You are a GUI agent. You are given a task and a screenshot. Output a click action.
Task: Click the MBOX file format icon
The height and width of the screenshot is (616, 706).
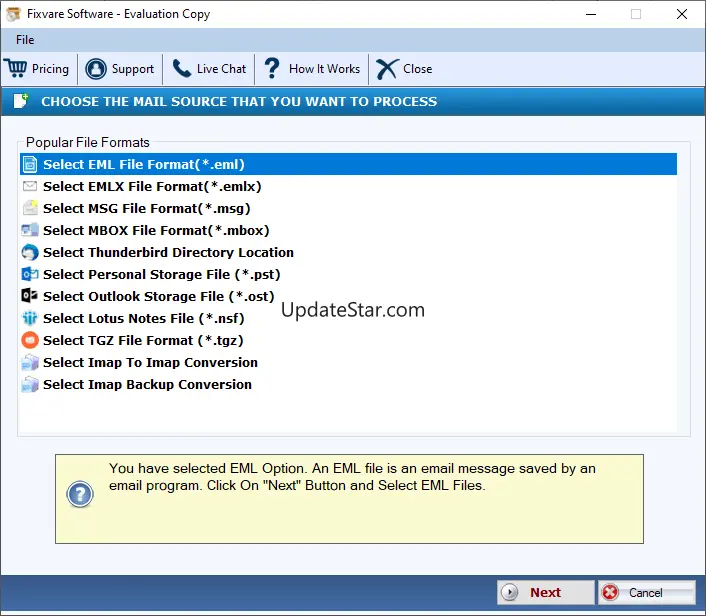[30, 230]
